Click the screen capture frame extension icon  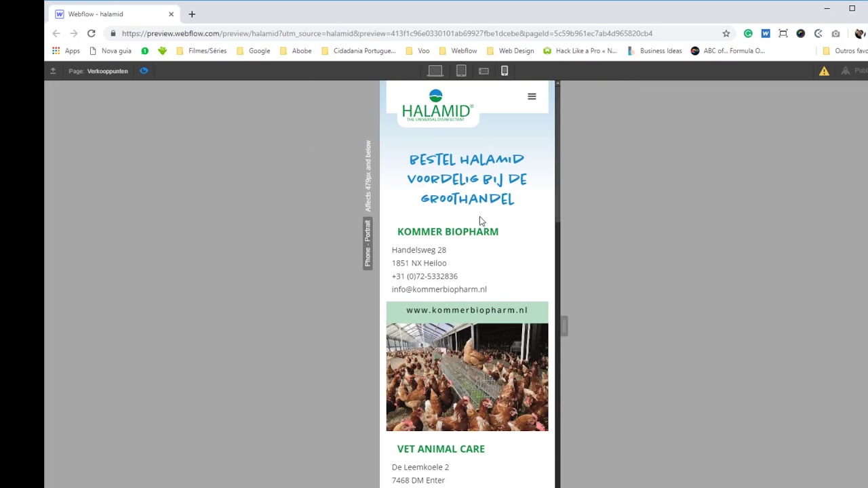[783, 33]
